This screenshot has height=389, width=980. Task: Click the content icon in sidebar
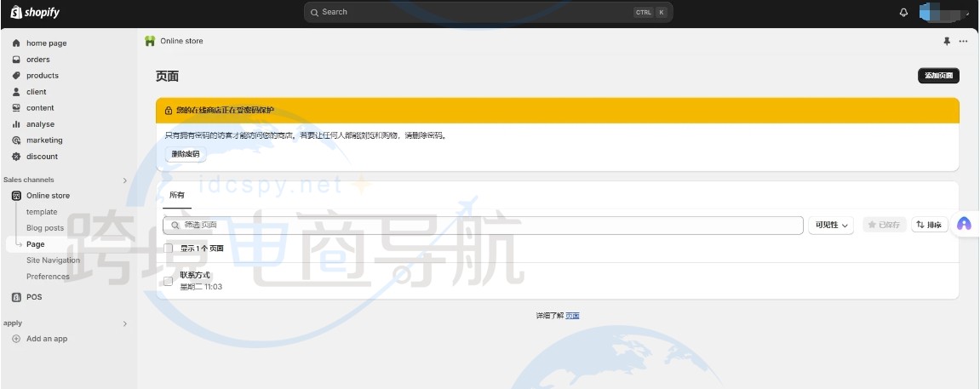(16, 108)
